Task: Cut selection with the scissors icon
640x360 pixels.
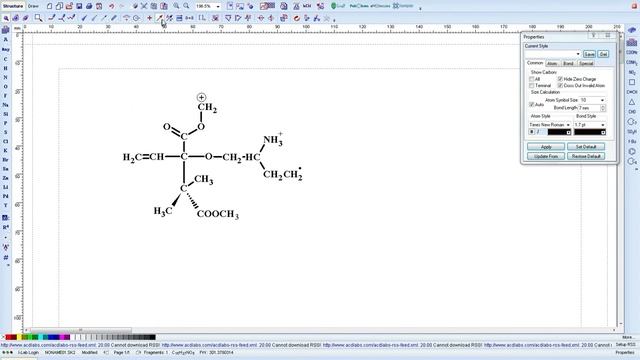Action: 144,6
